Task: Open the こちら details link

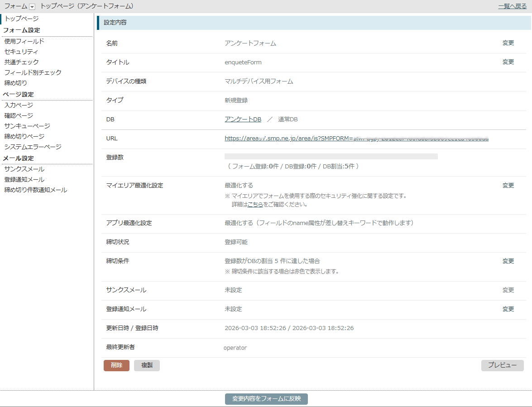Action: (x=255, y=204)
